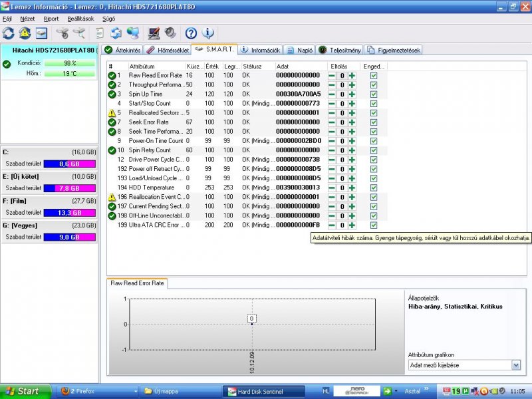Toggle enabled checkbox for Reallocated Sectors
The image size is (532, 399).
coord(374,113)
